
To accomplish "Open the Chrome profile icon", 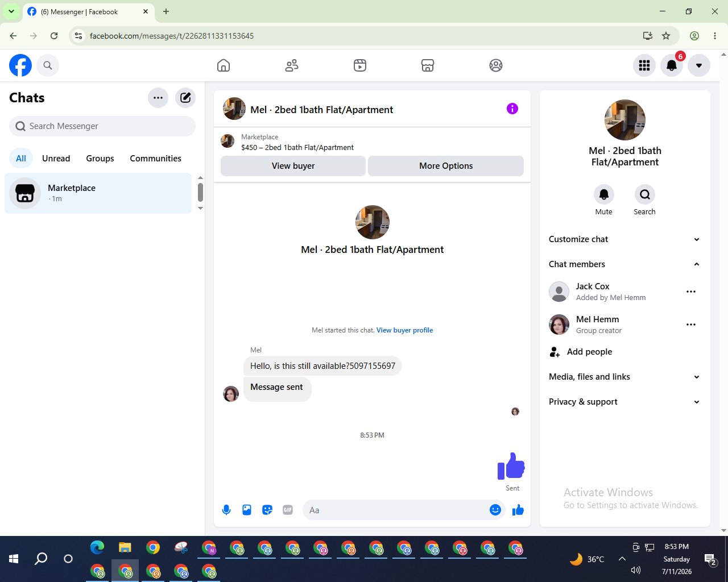I will (x=694, y=36).
